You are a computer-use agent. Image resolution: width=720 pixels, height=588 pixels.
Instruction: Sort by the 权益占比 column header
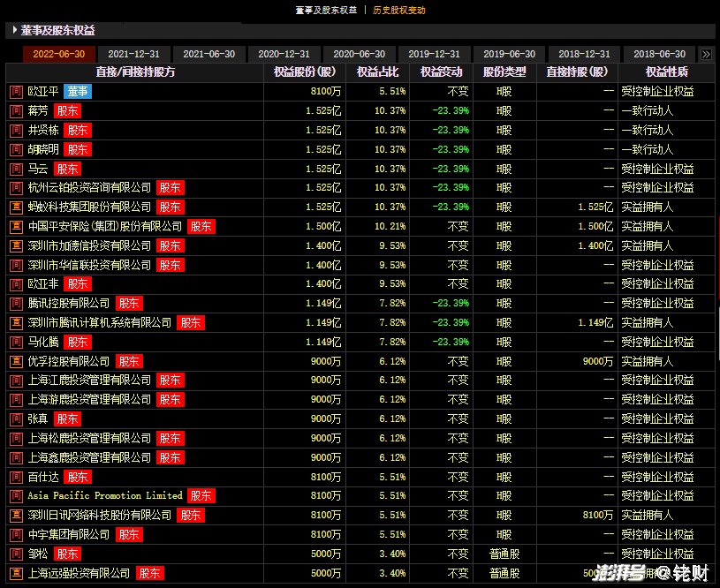point(377,72)
